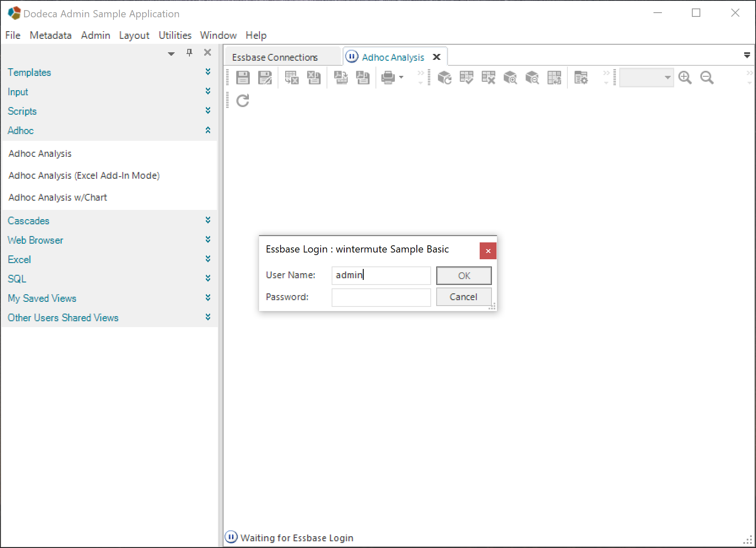
Task: Click the pause status icon in status bar
Action: [231, 537]
